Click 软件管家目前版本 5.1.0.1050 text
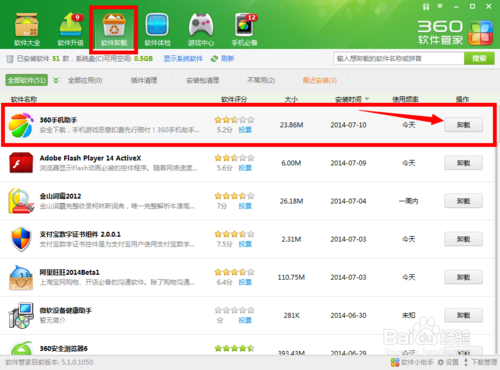Image resolution: width=500 pixels, height=370 pixels. [x=49, y=362]
